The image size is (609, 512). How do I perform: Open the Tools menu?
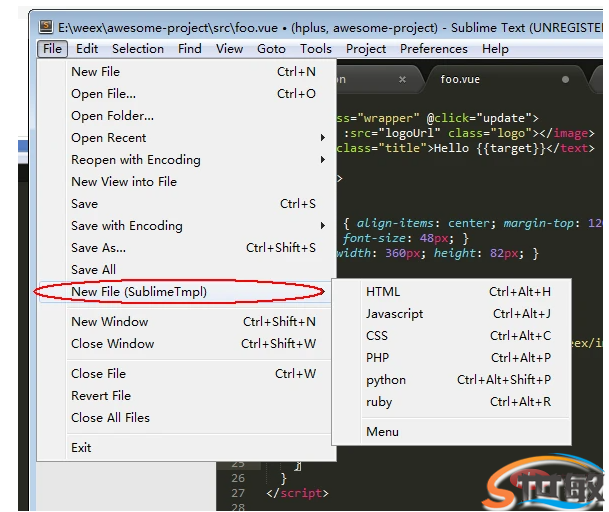[x=316, y=49]
